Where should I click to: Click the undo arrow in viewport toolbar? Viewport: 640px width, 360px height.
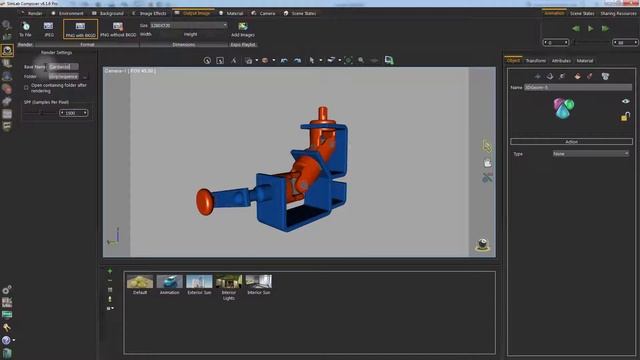(284, 60)
